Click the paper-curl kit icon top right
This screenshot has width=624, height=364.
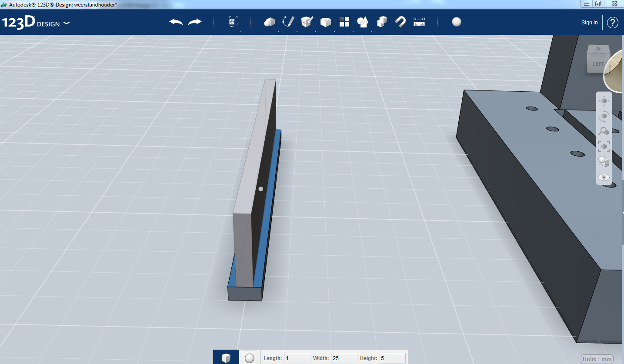click(614, 72)
